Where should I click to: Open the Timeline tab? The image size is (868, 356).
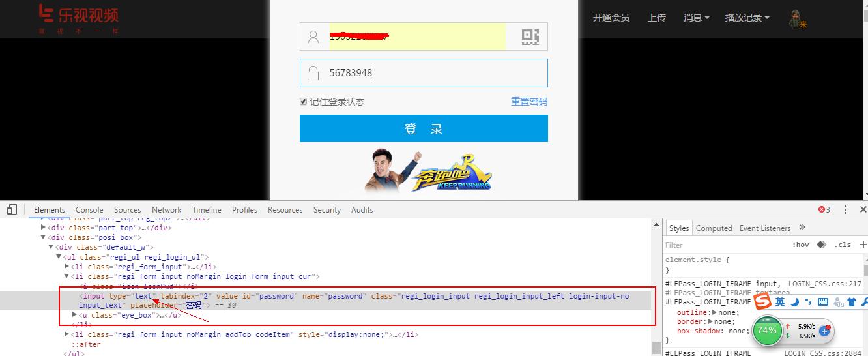coord(207,209)
